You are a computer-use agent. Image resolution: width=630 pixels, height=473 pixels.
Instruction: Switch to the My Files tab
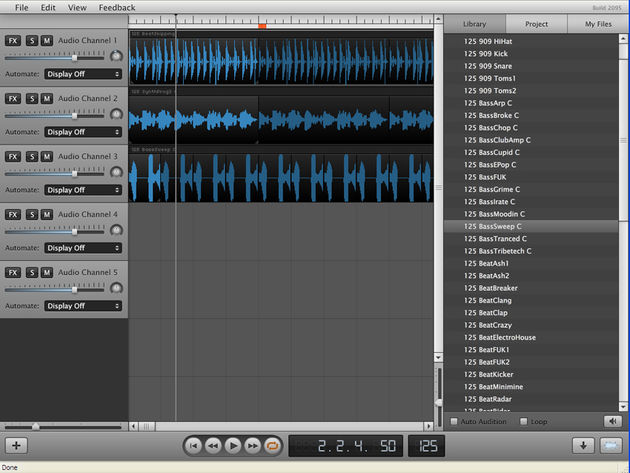[x=598, y=24]
